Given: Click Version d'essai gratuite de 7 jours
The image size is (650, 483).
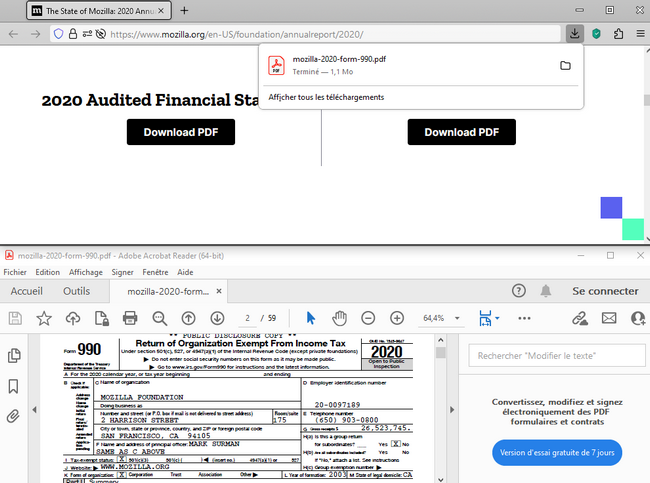Looking at the screenshot, I should 557,452.
